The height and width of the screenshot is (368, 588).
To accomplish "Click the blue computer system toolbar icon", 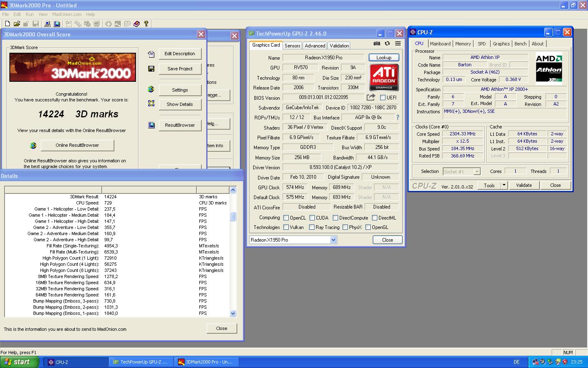I will click(47, 24).
